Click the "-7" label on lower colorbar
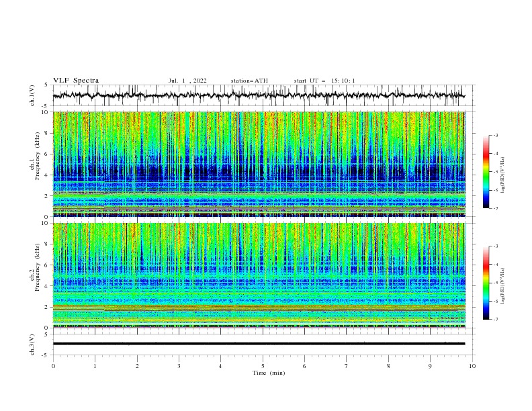The height and width of the screenshot is (411, 532). (x=496, y=320)
